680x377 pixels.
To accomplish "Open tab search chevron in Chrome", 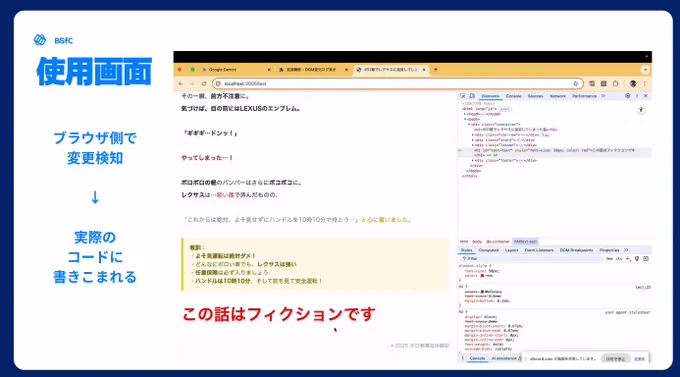I will tap(645, 70).
